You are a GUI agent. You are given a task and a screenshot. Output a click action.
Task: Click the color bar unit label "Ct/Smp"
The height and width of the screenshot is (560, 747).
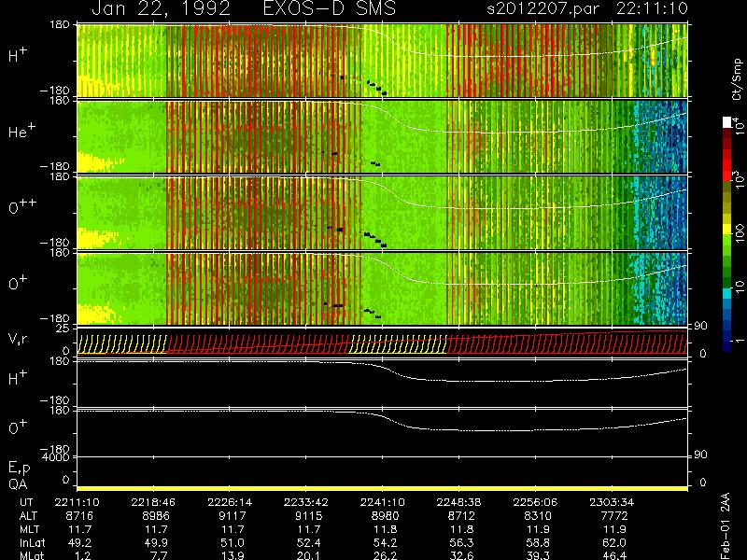[x=737, y=79]
